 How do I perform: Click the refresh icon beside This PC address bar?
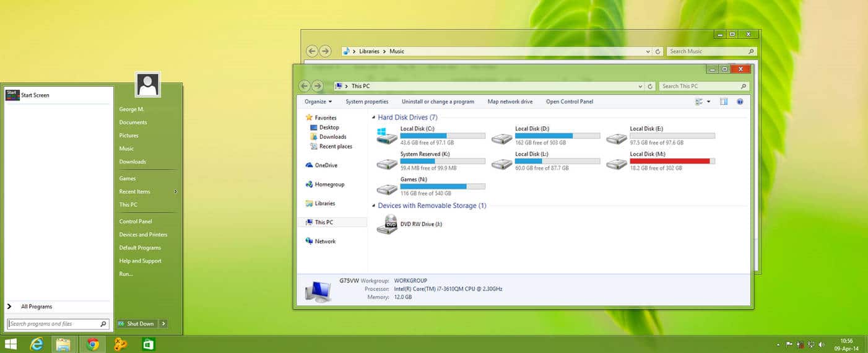click(x=651, y=86)
